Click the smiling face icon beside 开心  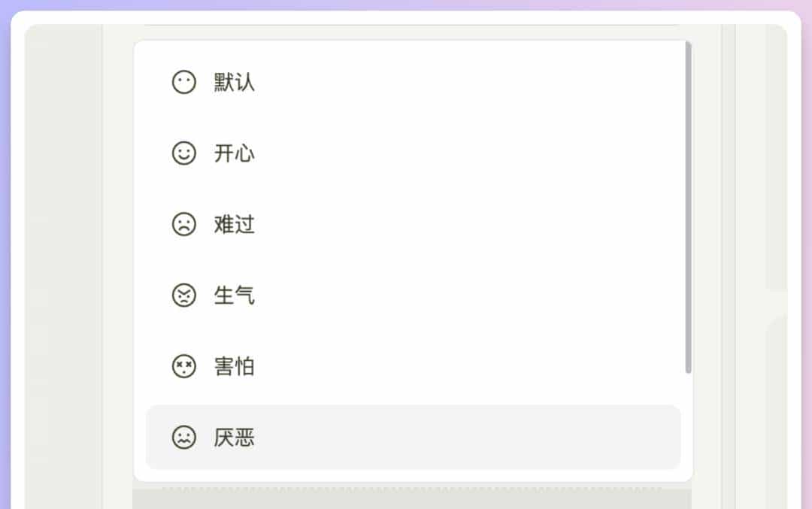point(182,153)
